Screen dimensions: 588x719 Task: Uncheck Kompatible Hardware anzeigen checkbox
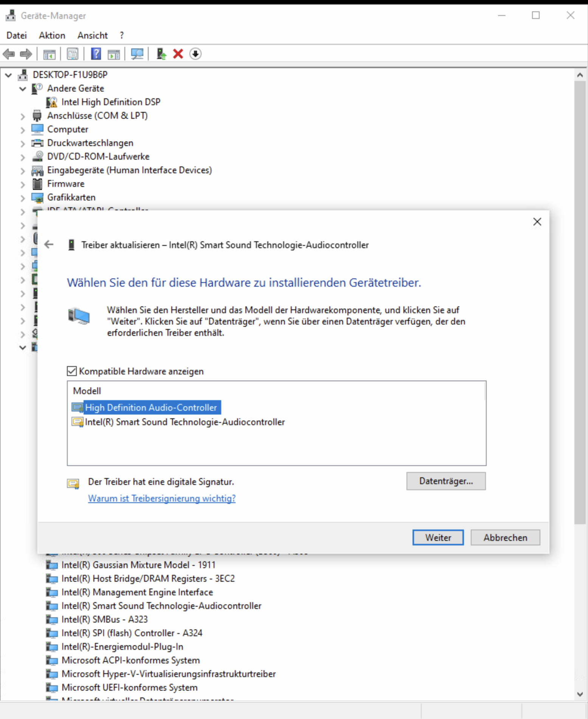[x=71, y=371]
